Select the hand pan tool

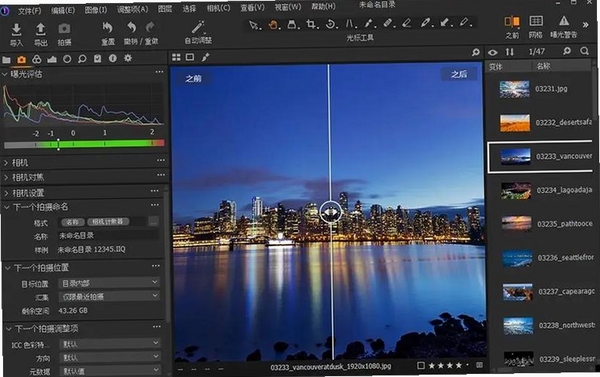(x=273, y=24)
